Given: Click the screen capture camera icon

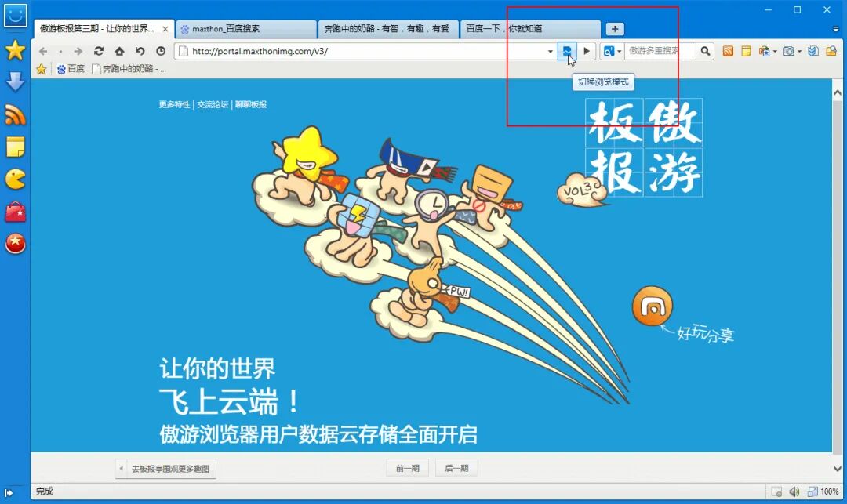Looking at the screenshot, I should (x=789, y=51).
